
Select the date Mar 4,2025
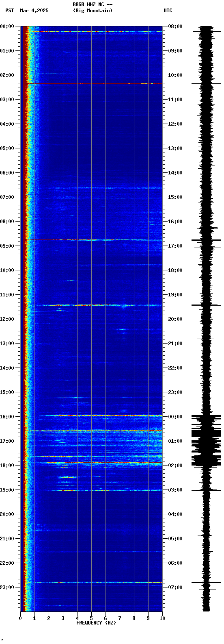coord(34,11)
